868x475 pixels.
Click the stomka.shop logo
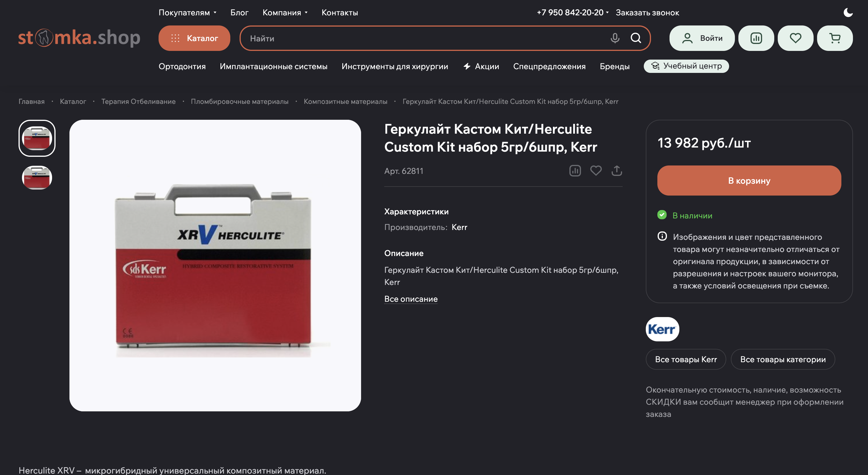coord(79,38)
